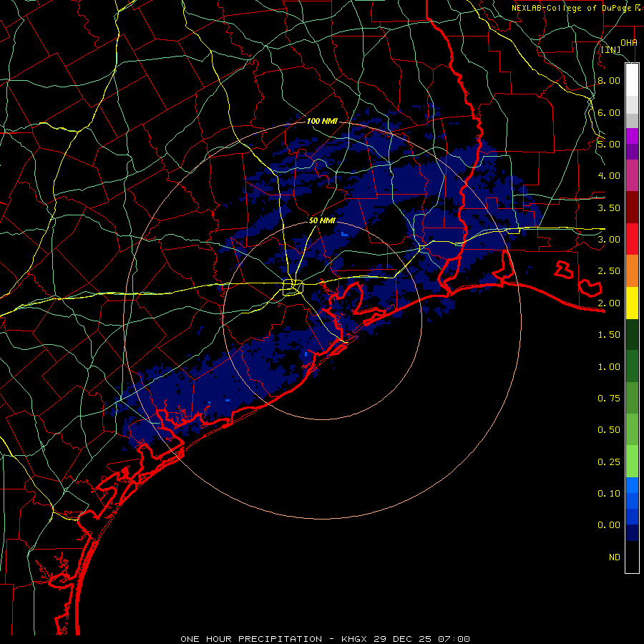The image size is (644, 644).
Task: Click the ND legend label
Action: tap(615, 557)
